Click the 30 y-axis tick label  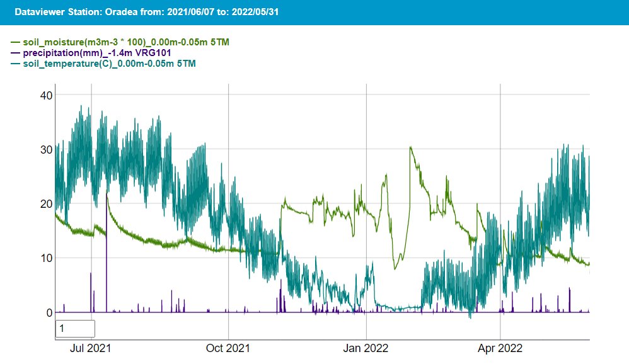point(47,149)
